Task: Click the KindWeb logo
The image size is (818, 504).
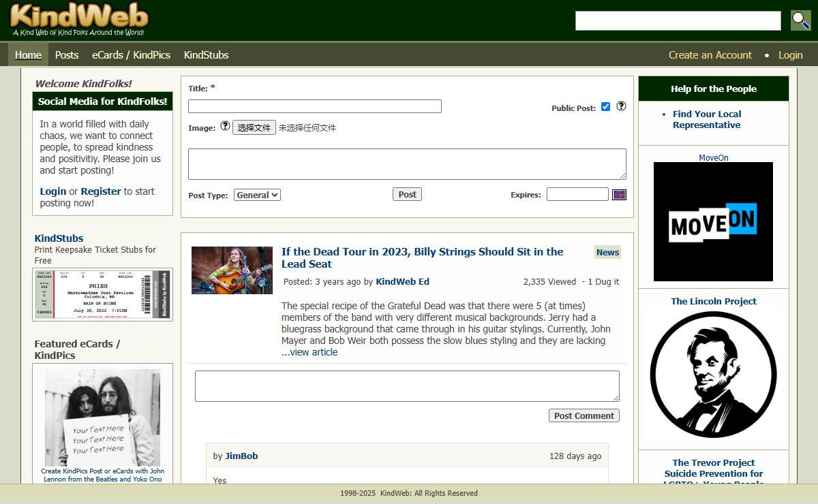Action: (x=79, y=20)
